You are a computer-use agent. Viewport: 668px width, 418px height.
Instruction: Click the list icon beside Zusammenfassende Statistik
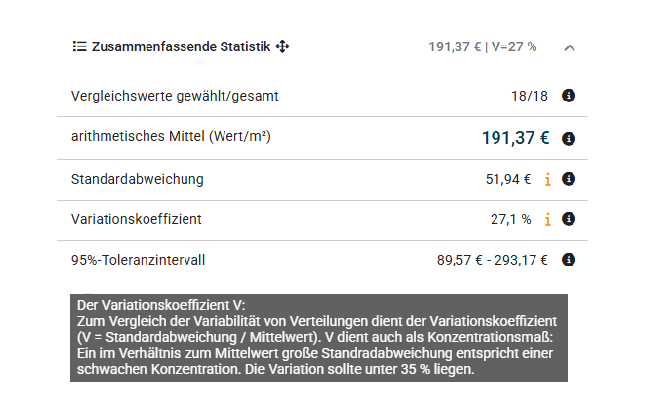(79, 46)
